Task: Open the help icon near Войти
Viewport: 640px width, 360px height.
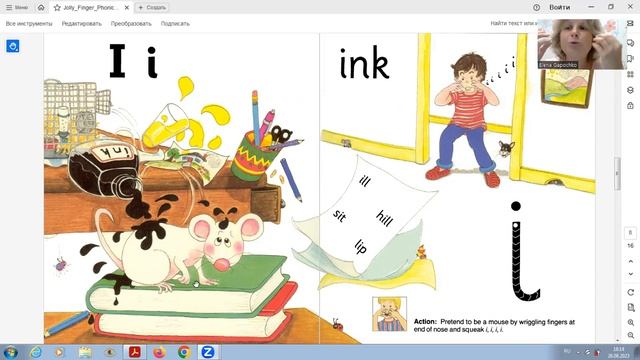Action: [x=536, y=7]
